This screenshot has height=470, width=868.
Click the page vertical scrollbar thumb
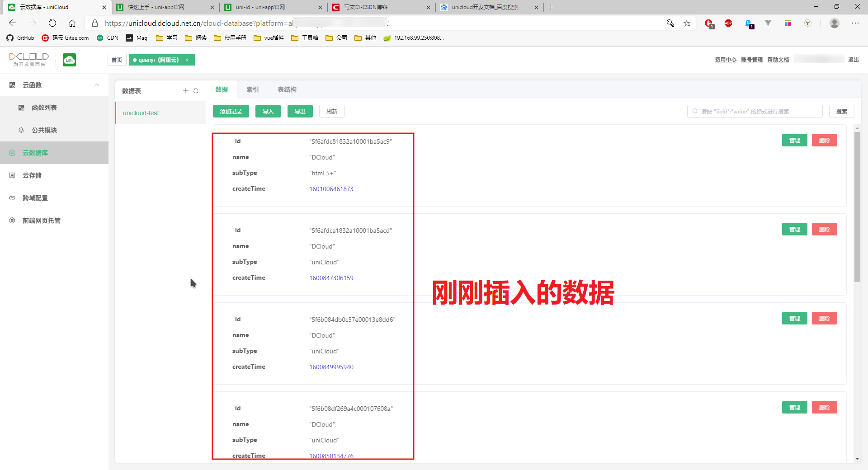pos(857,207)
